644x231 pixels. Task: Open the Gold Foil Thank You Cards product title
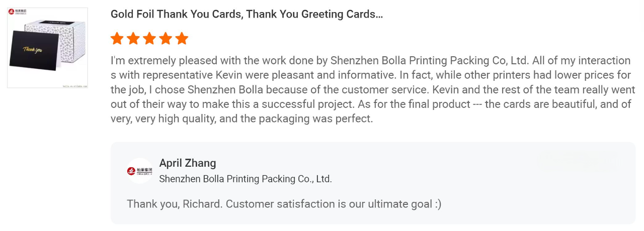(247, 14)
